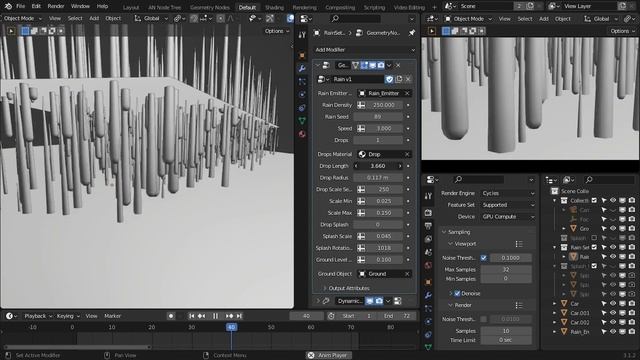Select the Modifiers wrench tab in left properties editor
The width and height of the screenshot is (640, 360).
point(302,68)
